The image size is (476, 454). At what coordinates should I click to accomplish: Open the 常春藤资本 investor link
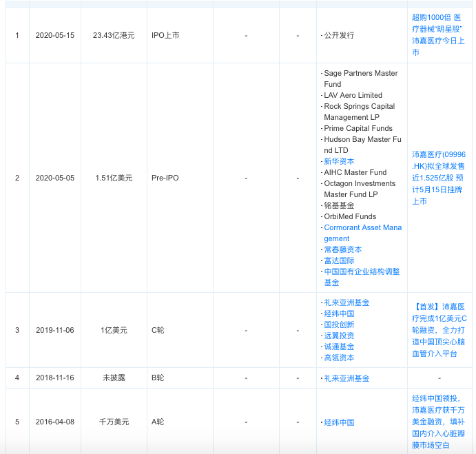(x=343, y=249)
